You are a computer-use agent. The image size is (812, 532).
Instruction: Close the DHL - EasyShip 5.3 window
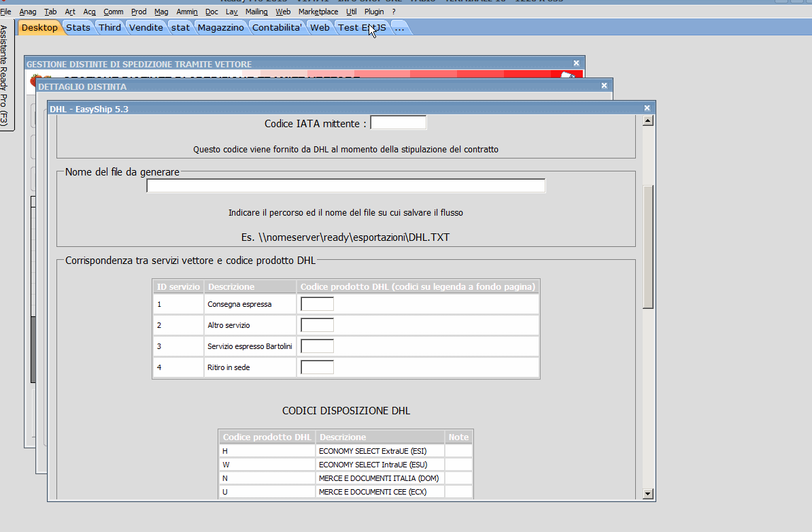pos(647,107)
